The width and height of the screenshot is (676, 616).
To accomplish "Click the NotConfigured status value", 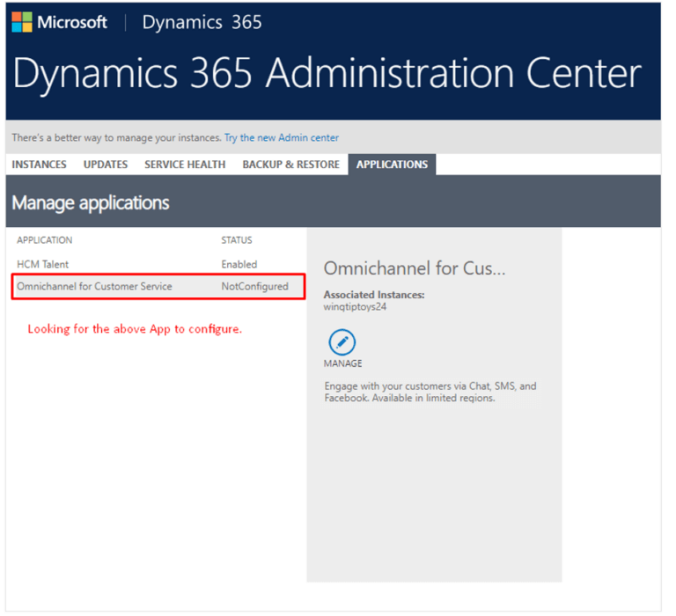I will tap(254, 286).
